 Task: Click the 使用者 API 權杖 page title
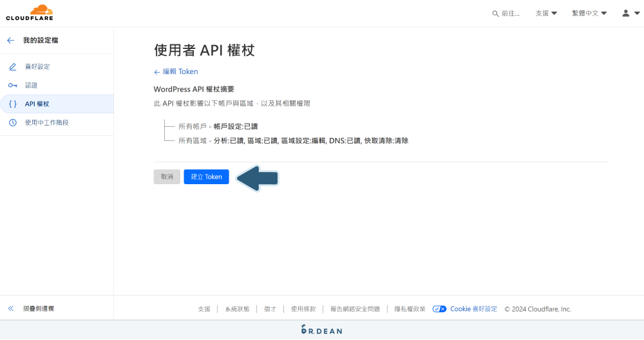205,50
